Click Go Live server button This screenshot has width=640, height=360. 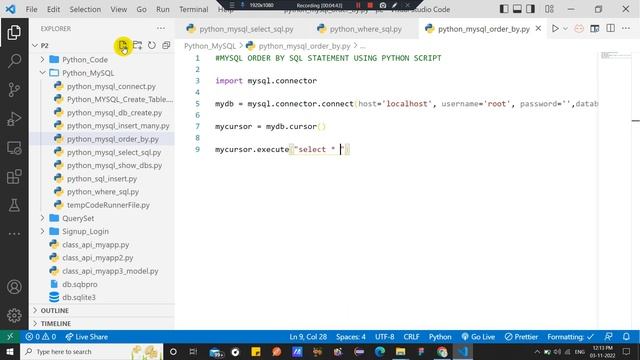478,337
